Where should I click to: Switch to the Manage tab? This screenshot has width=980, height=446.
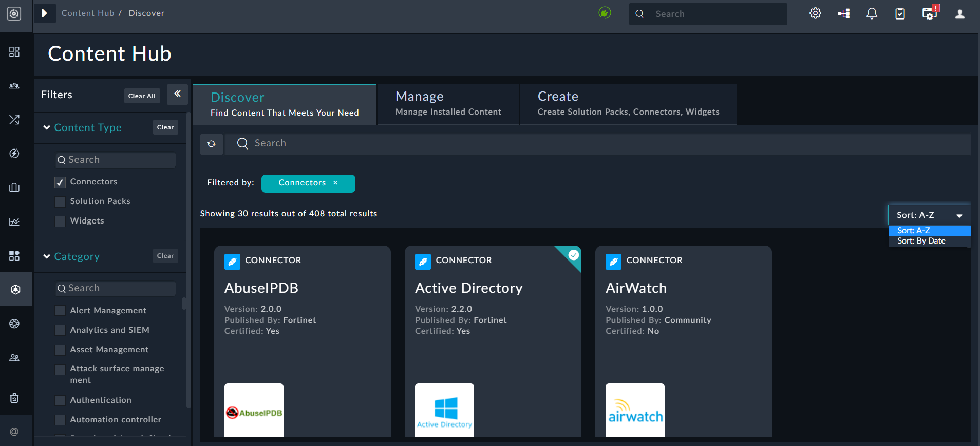[448, 103]
